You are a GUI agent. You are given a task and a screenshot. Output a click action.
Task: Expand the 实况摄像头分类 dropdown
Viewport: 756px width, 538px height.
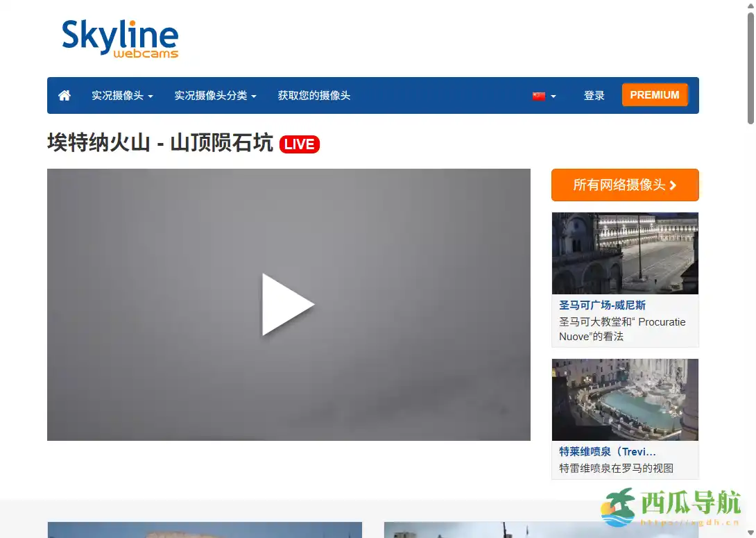216,95
